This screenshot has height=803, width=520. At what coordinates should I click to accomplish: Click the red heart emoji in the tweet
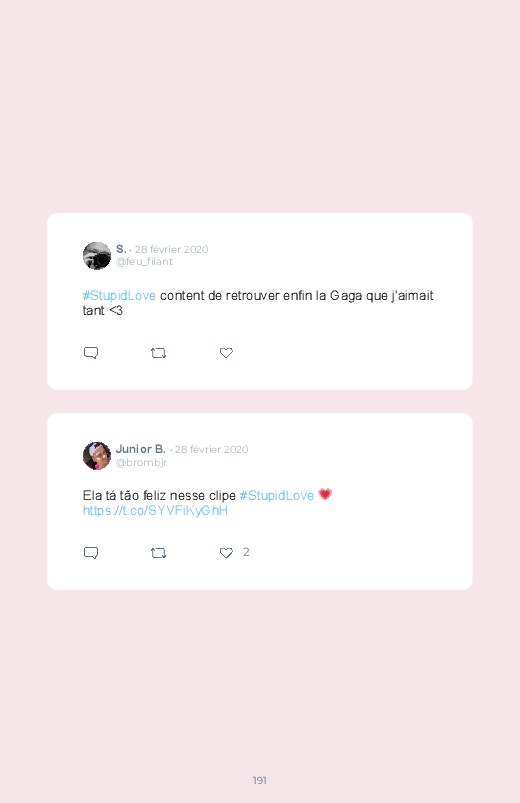coord(325,494)
